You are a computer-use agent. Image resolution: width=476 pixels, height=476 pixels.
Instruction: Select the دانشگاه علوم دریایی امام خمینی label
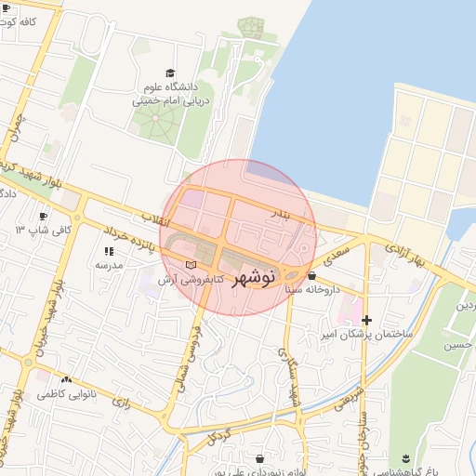click(171, 94)
